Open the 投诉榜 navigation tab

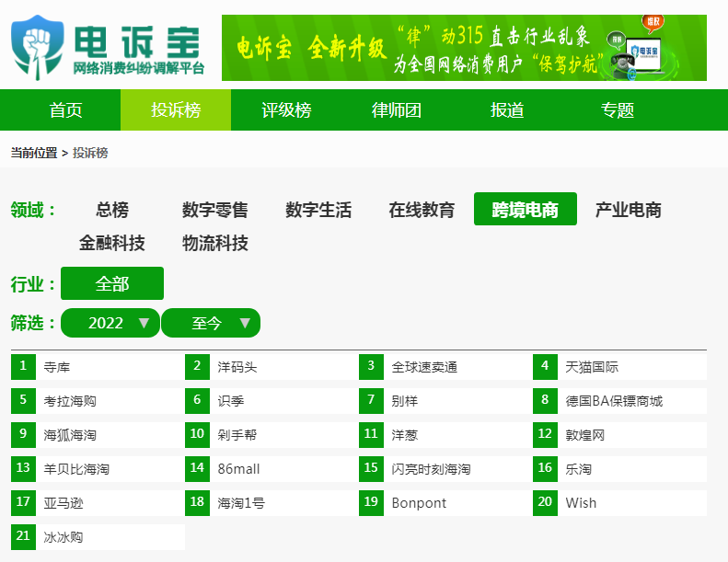click(x=176, y=110)
